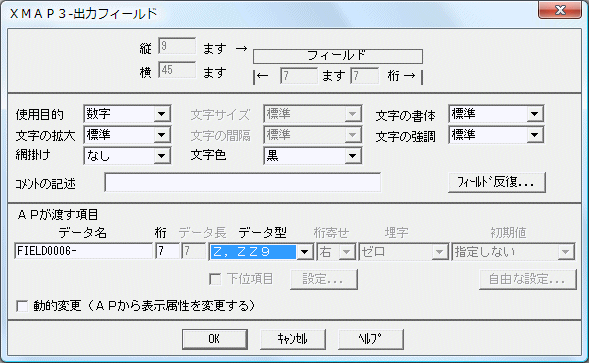Screen dimensions: 589x363
Task: Click the 縦 position field showing 9
Action: (x=177, y=47)
